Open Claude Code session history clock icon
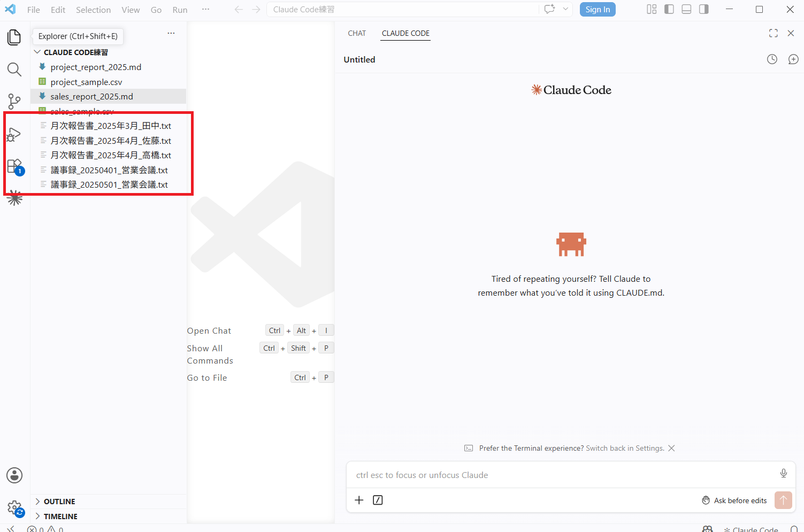The height and width of the screenshot is (532, 804). click(x=772, y=59)
